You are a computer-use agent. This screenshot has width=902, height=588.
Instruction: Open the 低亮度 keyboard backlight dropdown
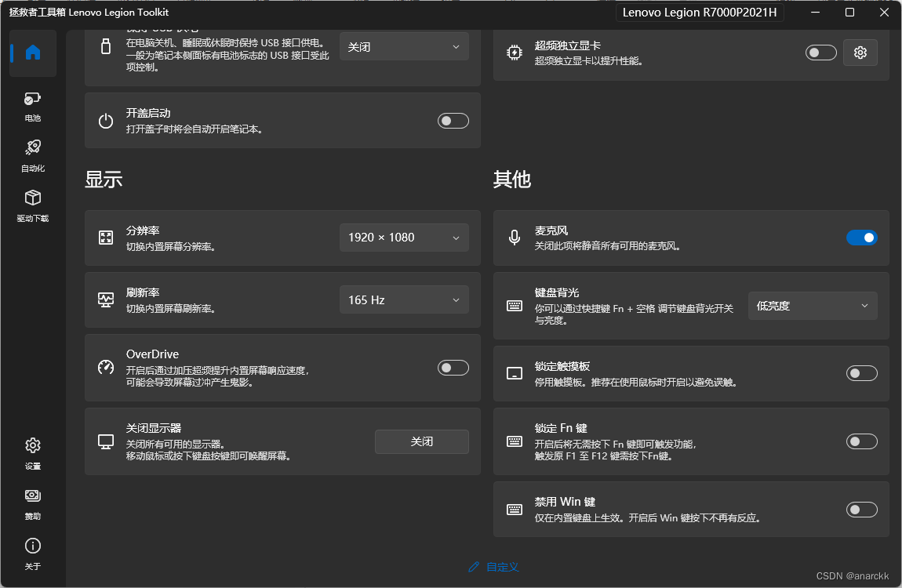(x=813, y=306)
